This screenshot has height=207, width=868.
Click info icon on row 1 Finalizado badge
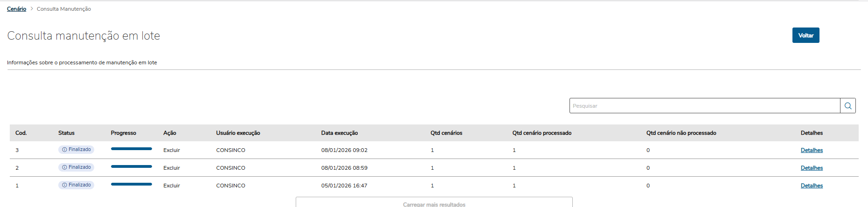tap(64, 185)
